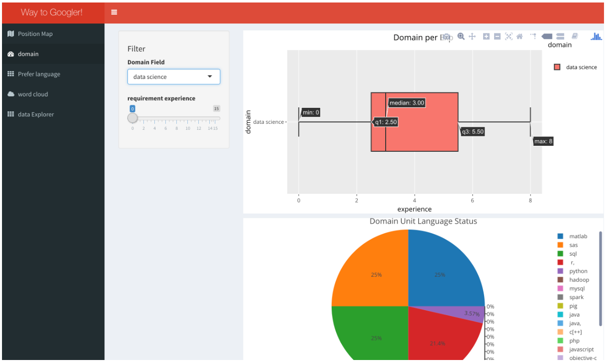This screenshot has height=364, width=605.
Task: Click the book-shaped icon in plot toolbar
Action: (575, 36)
